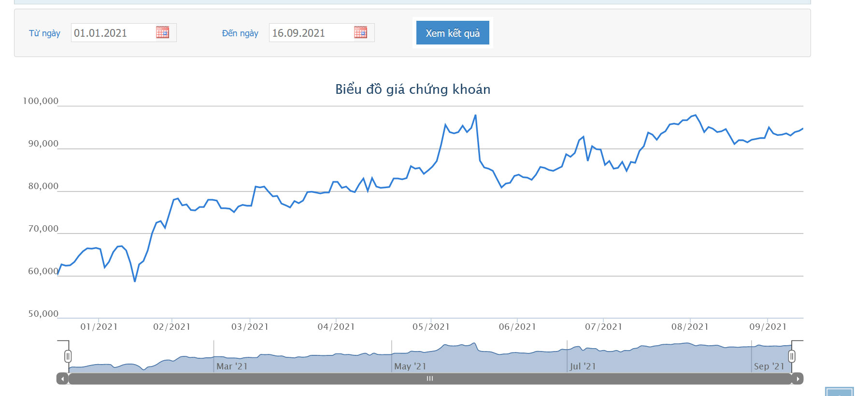Click the scrollbar left arrow button
The height and width of the screenshot is (396, 868).
tap(62, 379)
